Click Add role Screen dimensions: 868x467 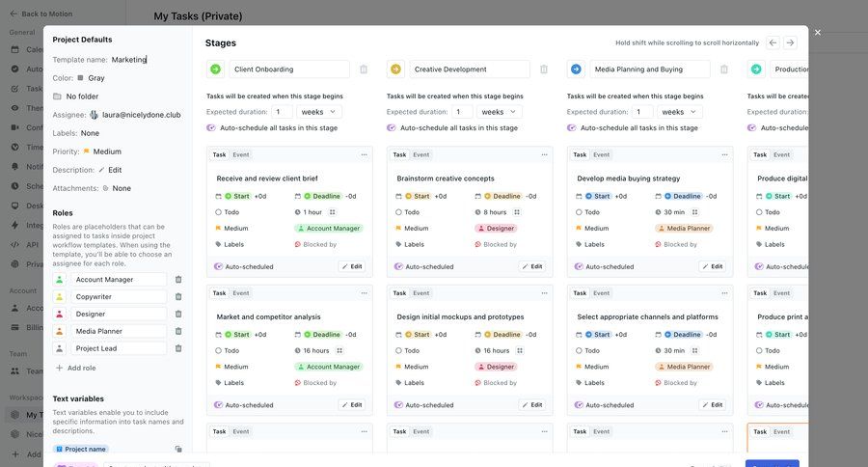76,368
